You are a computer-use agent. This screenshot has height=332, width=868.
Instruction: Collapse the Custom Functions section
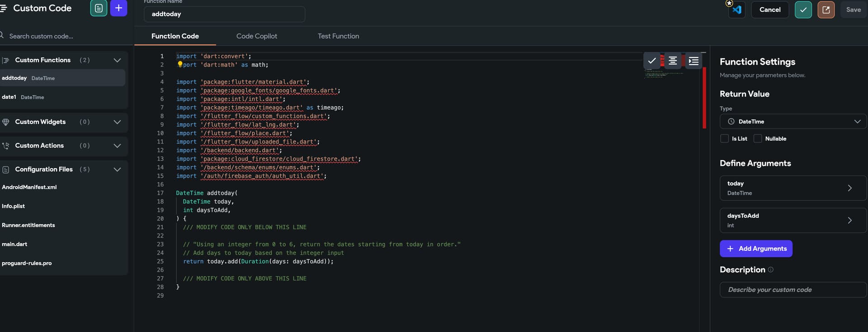pos(117,60)
